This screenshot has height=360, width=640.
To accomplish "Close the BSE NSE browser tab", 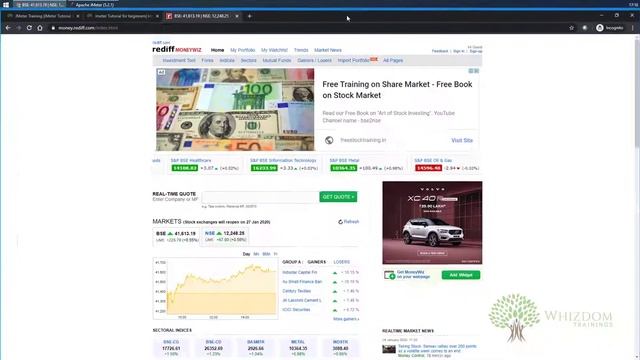I will click(x=237, y=16).
